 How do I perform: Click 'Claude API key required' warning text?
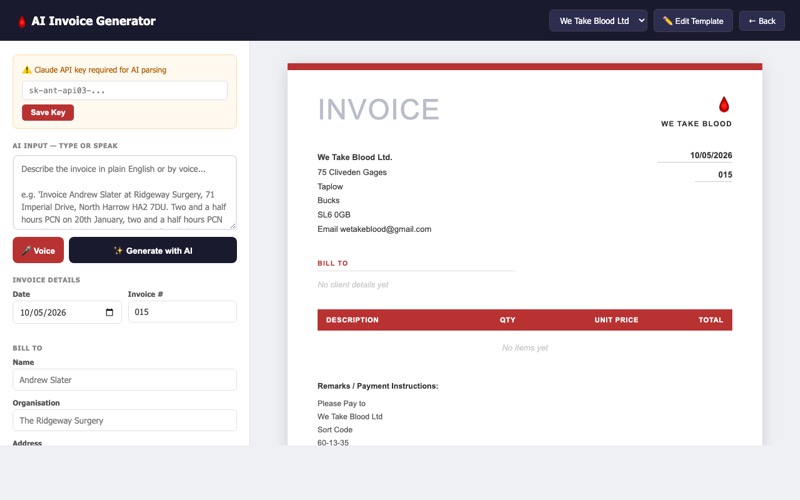coord(100,70)
